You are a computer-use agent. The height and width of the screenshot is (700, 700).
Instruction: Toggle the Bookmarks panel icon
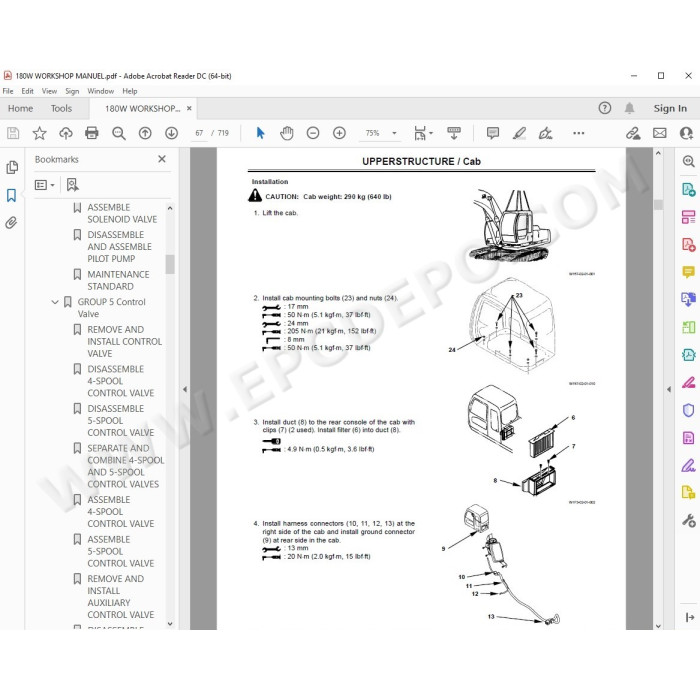coord(11,195)
